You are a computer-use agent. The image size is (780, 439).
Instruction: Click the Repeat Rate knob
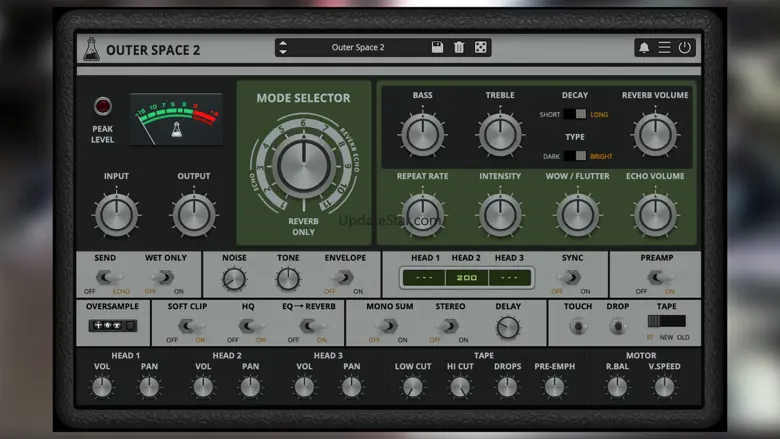tap(422, 215)
